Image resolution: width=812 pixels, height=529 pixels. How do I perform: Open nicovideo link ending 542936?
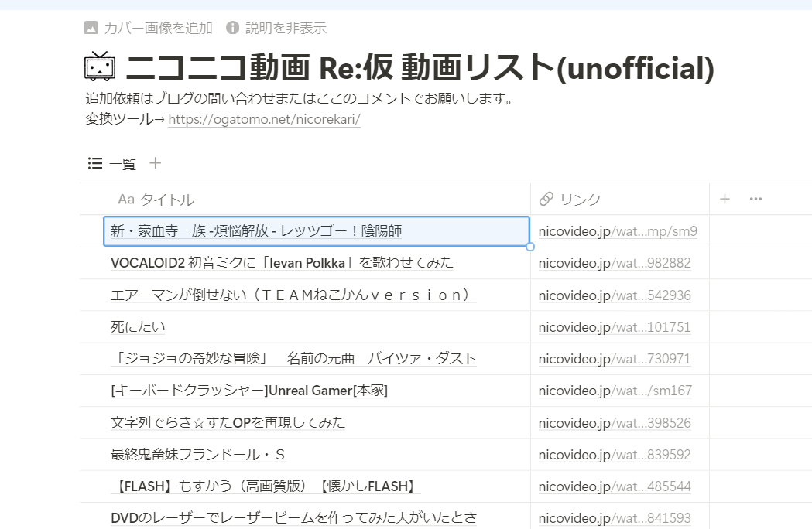[x=615, y=295]
